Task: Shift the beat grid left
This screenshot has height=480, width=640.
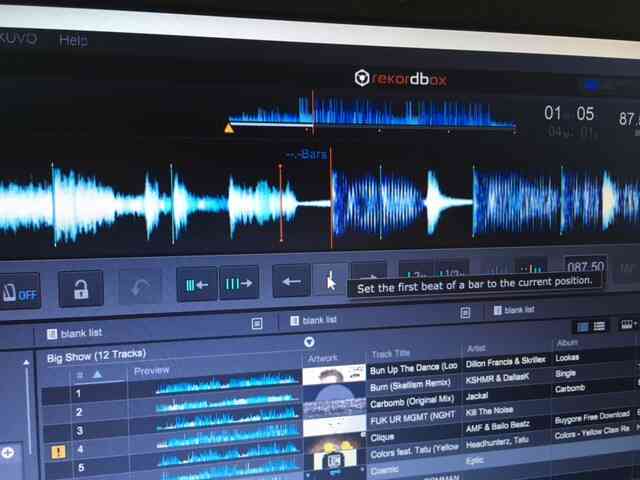Action: (x=197, y=284)
